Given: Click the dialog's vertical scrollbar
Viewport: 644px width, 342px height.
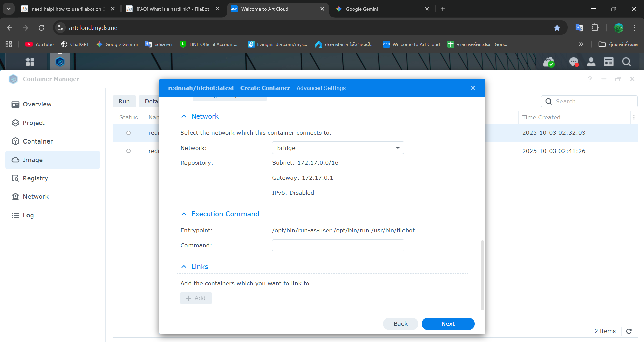Looking at the screenshot, I should [482, 275].
